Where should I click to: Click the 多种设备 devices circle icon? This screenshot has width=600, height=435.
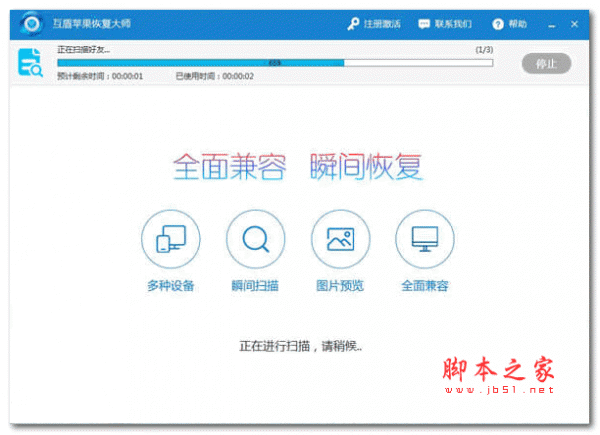click(171, 239)
